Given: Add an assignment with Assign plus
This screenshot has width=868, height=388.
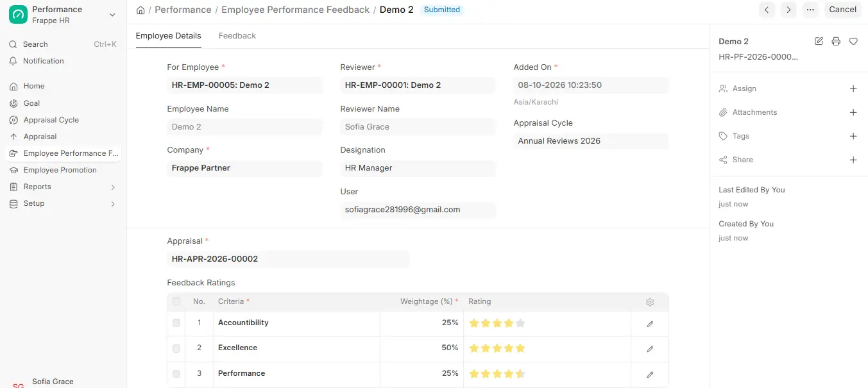Looking at the screenshot, I should [853, 89].
